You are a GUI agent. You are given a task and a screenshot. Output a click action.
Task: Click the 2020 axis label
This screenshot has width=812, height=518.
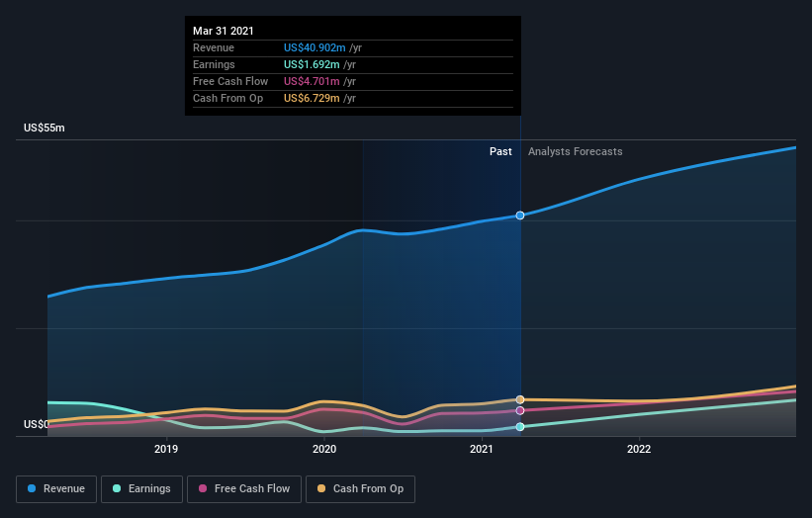point(324,449)
